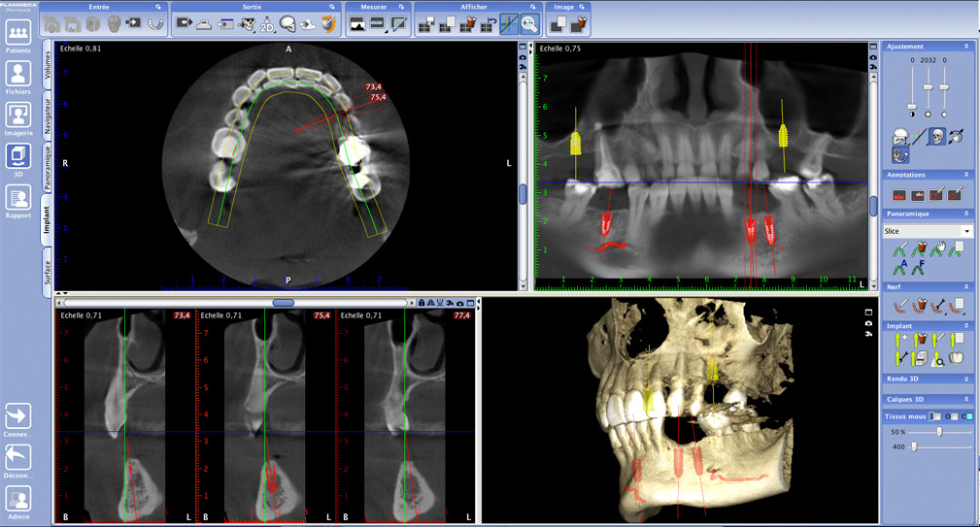Collapse the Ajustement panel

click(966, 47)
